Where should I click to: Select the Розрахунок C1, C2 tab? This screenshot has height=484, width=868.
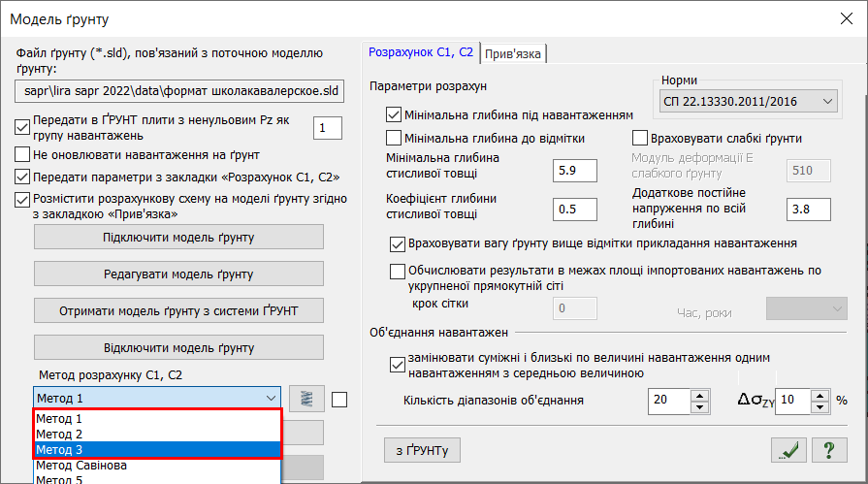coord(421,52)
